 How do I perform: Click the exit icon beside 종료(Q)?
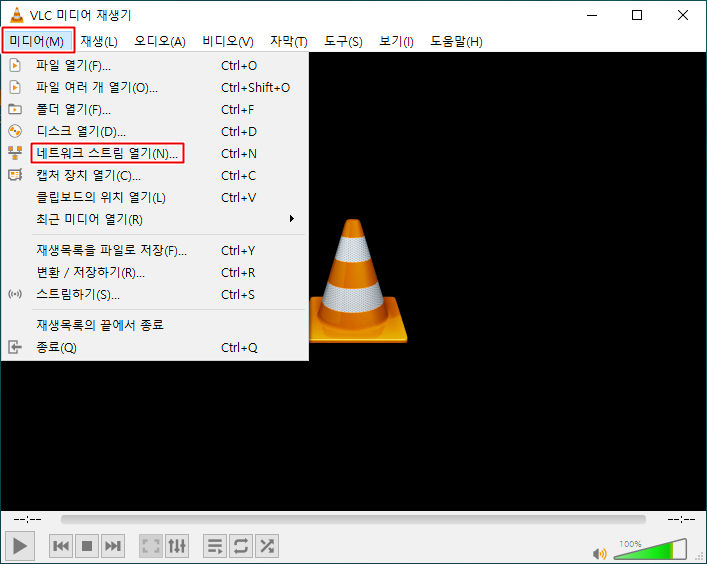15,348
